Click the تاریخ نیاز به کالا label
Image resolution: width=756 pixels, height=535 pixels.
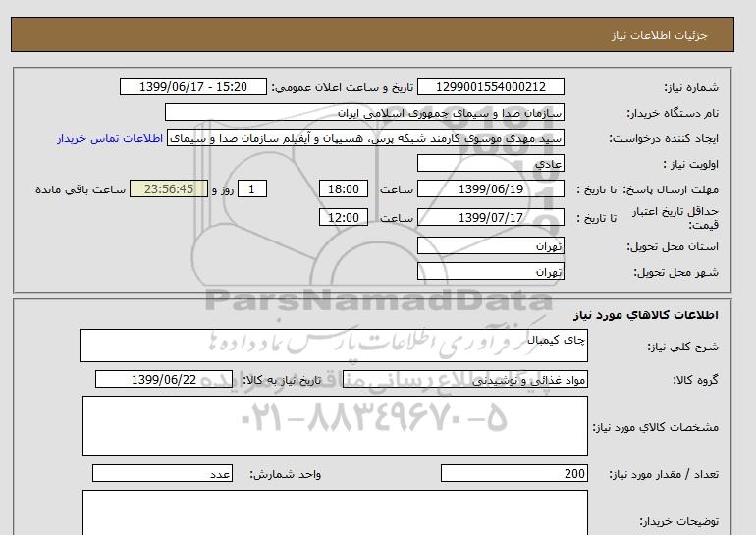click(x=282, y=380)
